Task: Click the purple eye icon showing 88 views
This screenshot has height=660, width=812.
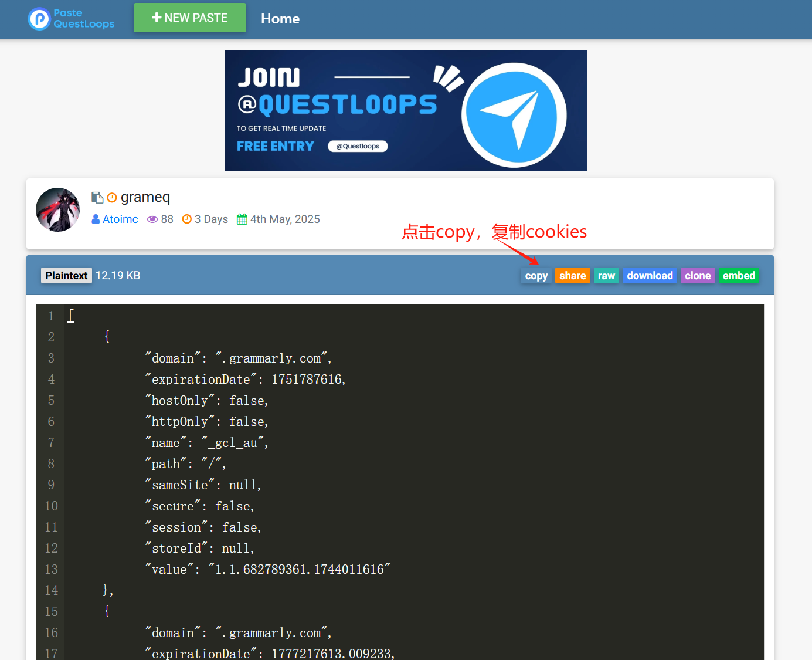Action: pyautogui.click(x=151, y=219)
